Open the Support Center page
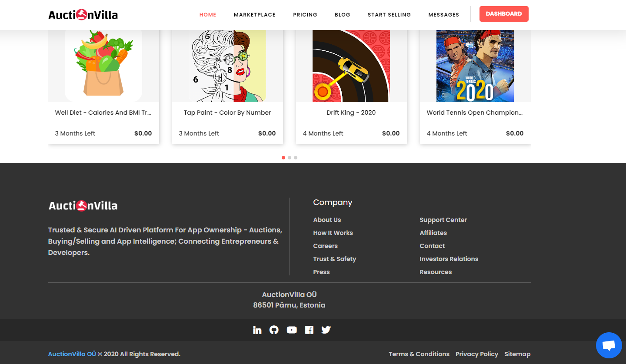The height and width of the screenshot is (364, 626). (443, 220)
